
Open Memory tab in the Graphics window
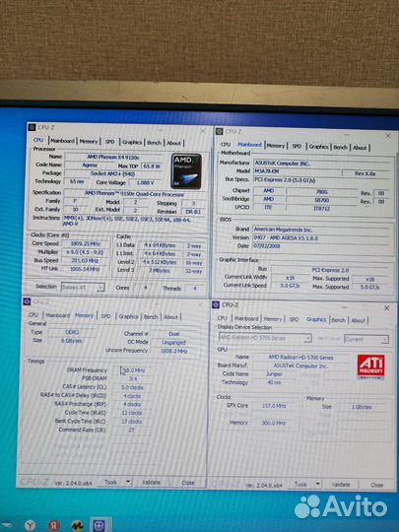coord(273,319)
